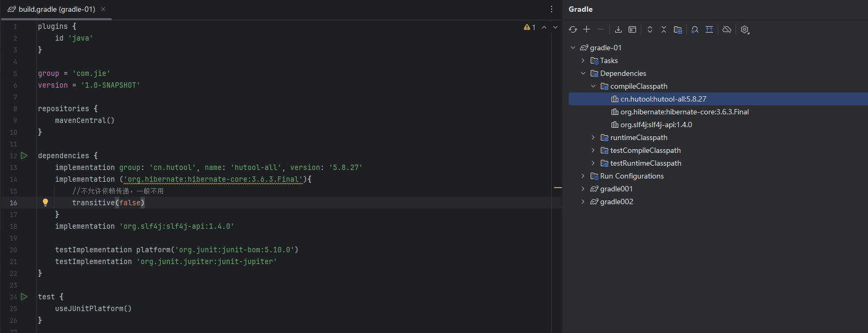The height and width of the screenshot is (333, 868).
Task: Open Gradle build tool settings gear
Action: point(745,29)
